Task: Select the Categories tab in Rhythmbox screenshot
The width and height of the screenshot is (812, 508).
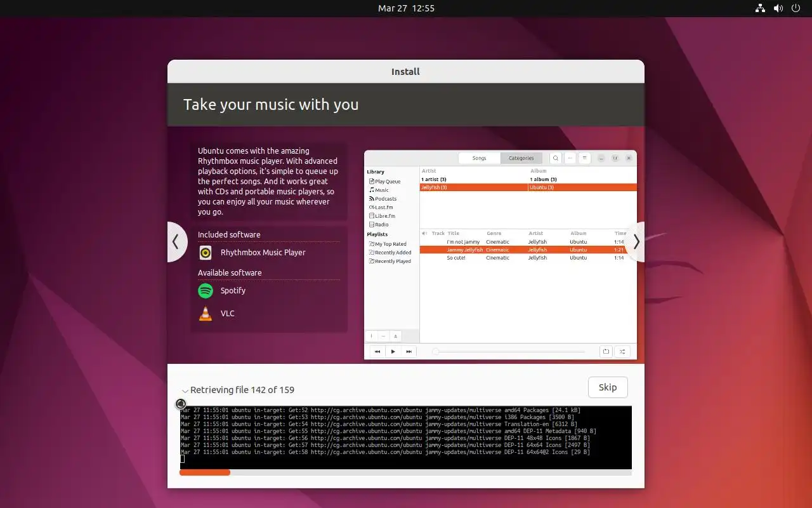Action: [521, 158]
